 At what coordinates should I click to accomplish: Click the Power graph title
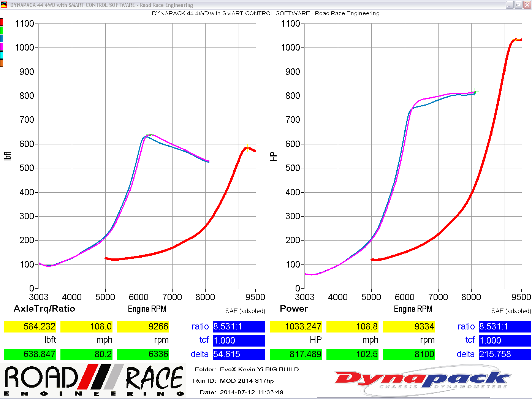tap(294, 309)
